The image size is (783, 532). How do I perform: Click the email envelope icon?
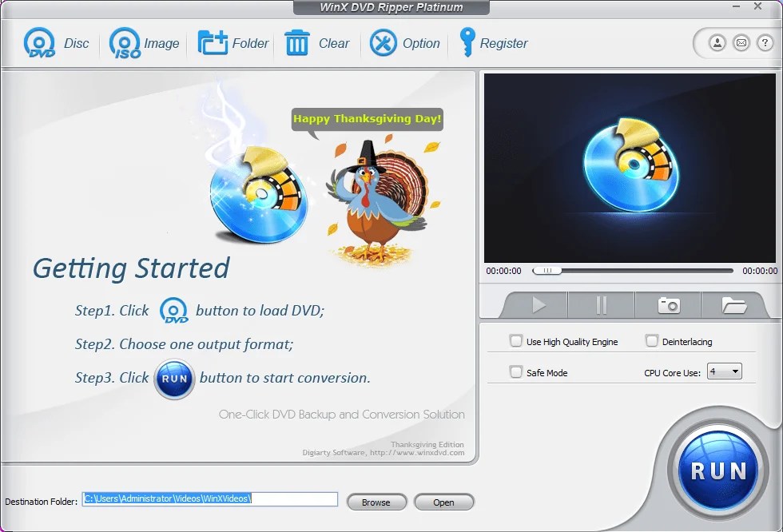[741, 43]
